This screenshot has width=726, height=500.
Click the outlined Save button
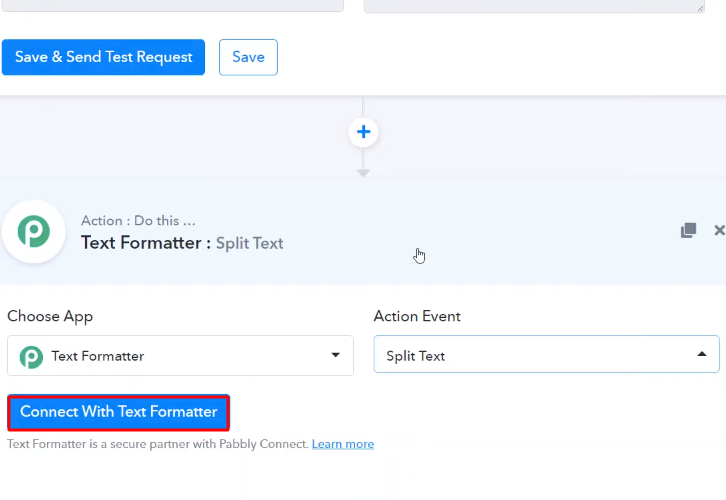pyautogui.click(x=248, y=57)
